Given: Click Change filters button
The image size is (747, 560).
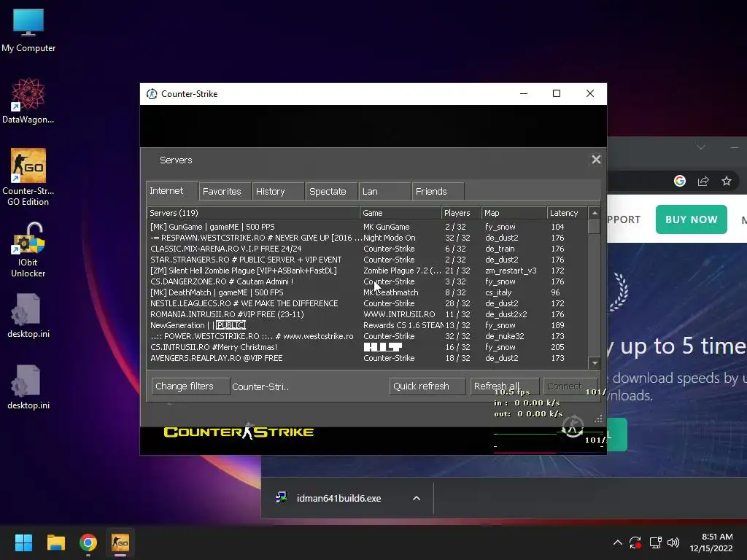Looking at the screenshot, I should pos(190,386).
